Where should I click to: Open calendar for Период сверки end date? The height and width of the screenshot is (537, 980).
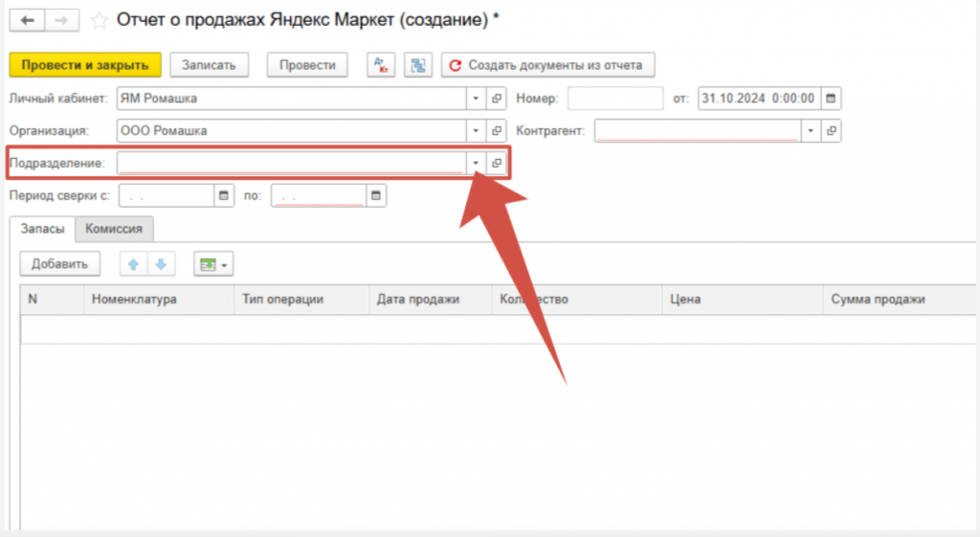(376, 196)
